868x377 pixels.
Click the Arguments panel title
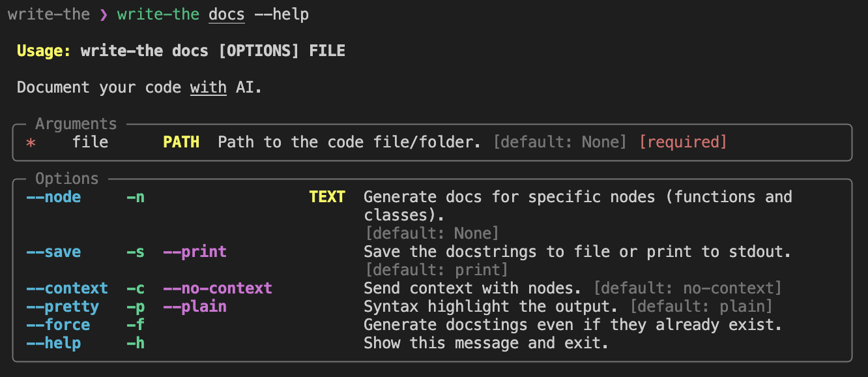tap(76, 124)
